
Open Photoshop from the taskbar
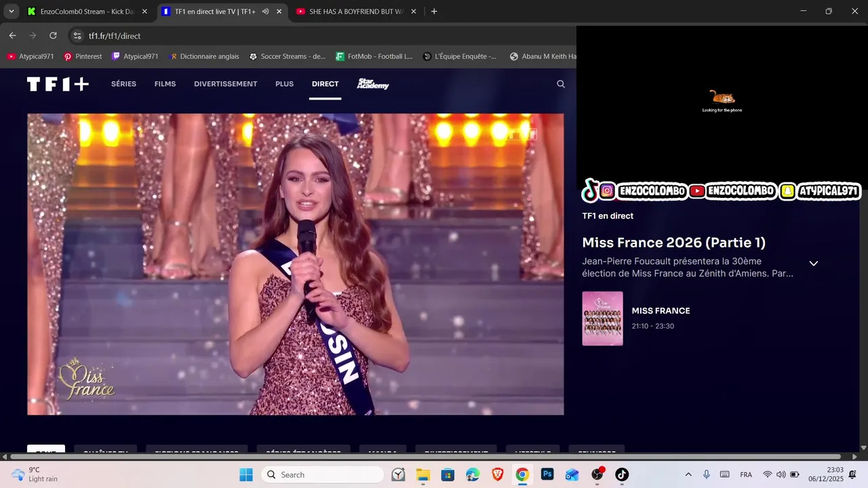coord(547,474)
